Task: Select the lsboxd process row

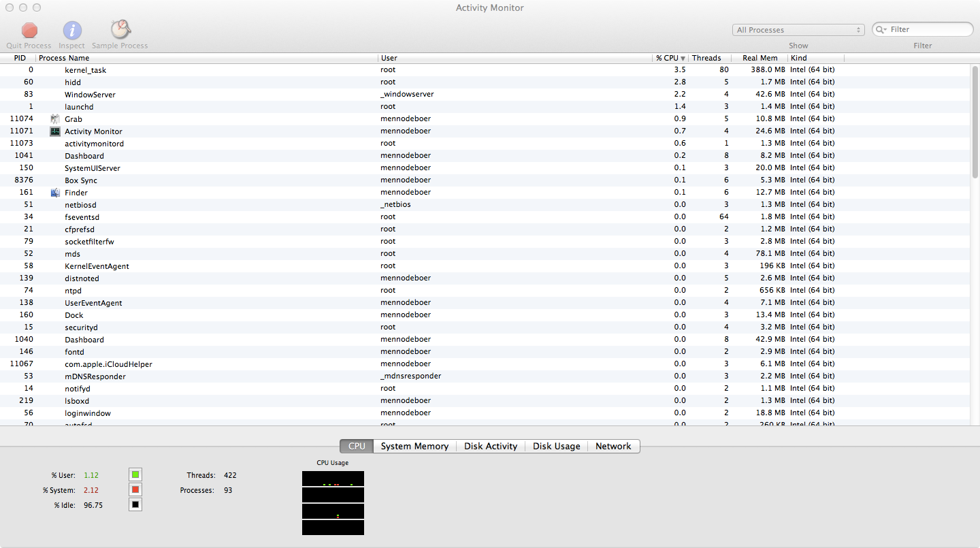Action: 485,401
